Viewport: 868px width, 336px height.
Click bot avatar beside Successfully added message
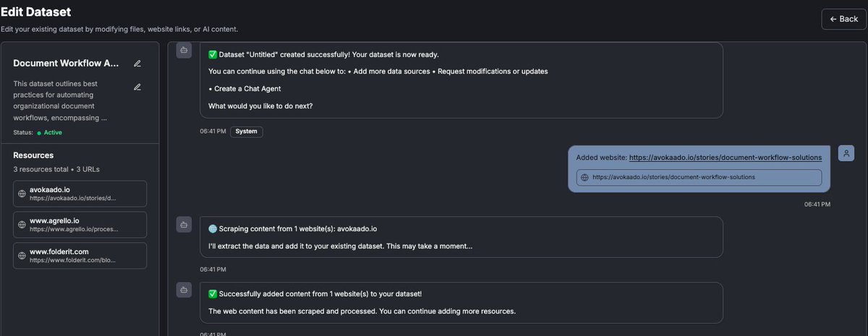[x=184, y=290]
